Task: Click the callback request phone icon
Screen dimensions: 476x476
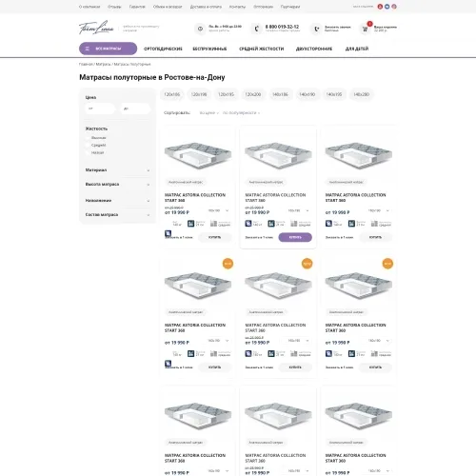Action: [316, 29]
